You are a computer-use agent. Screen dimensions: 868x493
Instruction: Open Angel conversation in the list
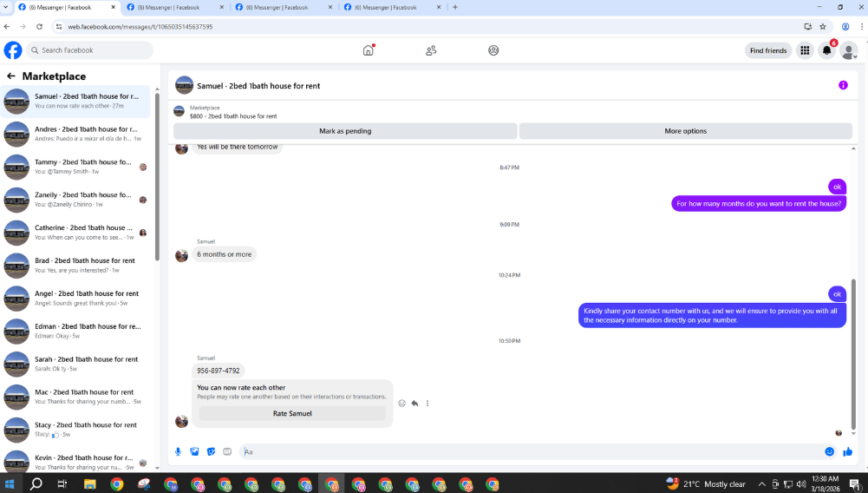(75, 298)
